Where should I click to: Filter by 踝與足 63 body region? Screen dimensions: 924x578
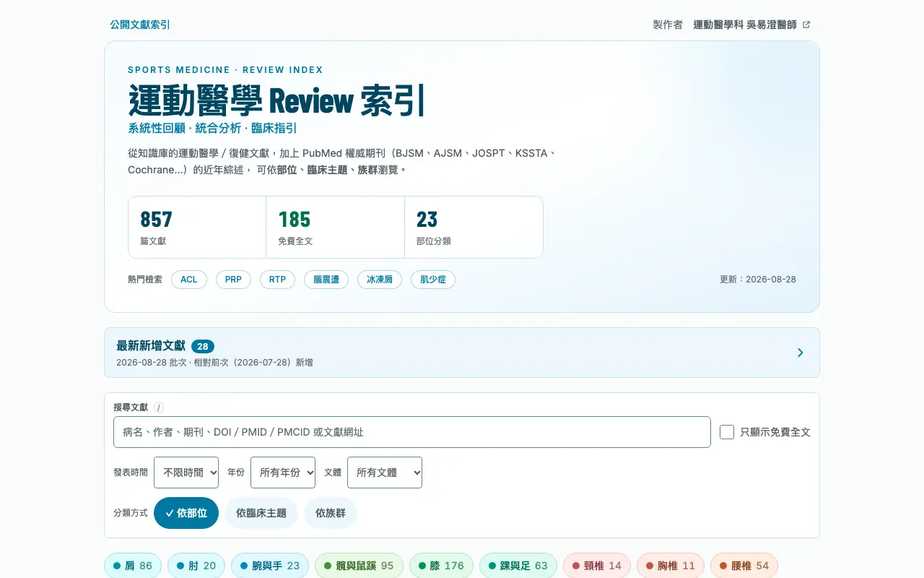click(518, 566)
